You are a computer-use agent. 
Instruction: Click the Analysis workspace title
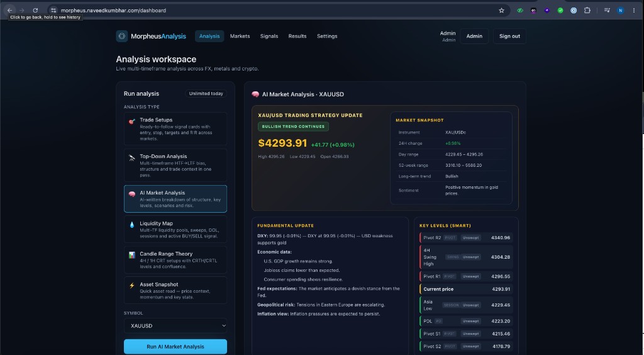pos(156,59)
